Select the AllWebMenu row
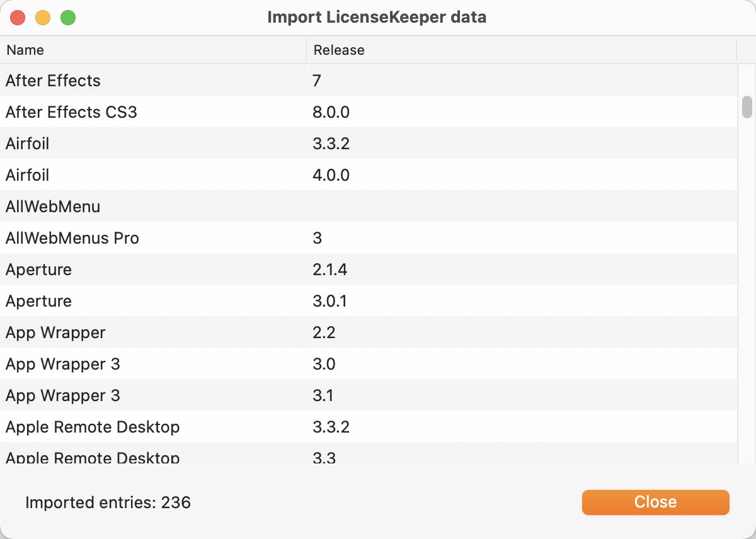Viewport: 756px width, 539px height. point(369,207)
